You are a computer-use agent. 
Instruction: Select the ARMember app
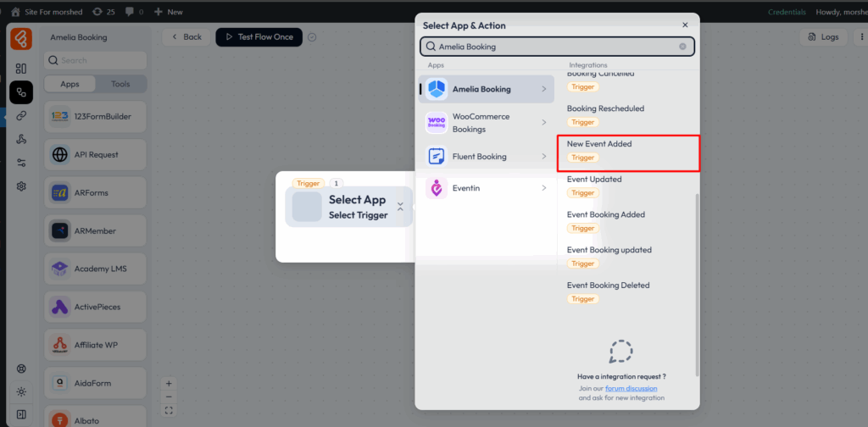pos(95,230)
